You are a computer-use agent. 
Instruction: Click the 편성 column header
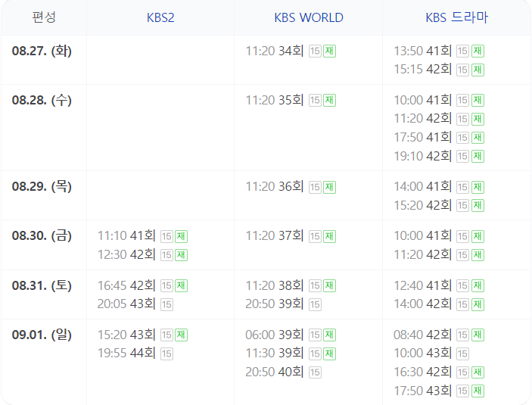(44, 17)
